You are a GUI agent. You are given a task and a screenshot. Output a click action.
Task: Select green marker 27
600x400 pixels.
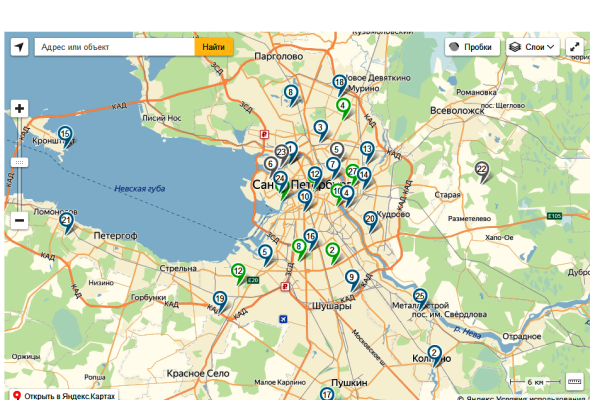(x=352, y=173)
